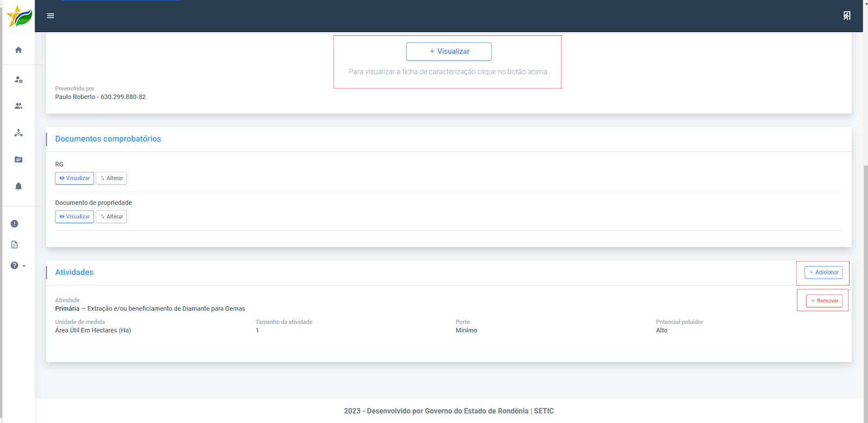Open the document page icon in sidebar
The height and width of the screenshot is (423, 868).
(x=15, y=245)
